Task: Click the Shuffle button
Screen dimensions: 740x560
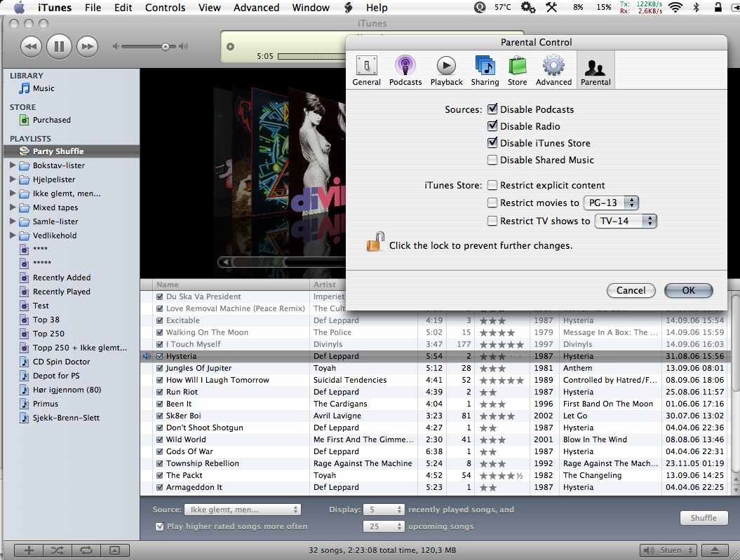Action: [x=704, y=517]
